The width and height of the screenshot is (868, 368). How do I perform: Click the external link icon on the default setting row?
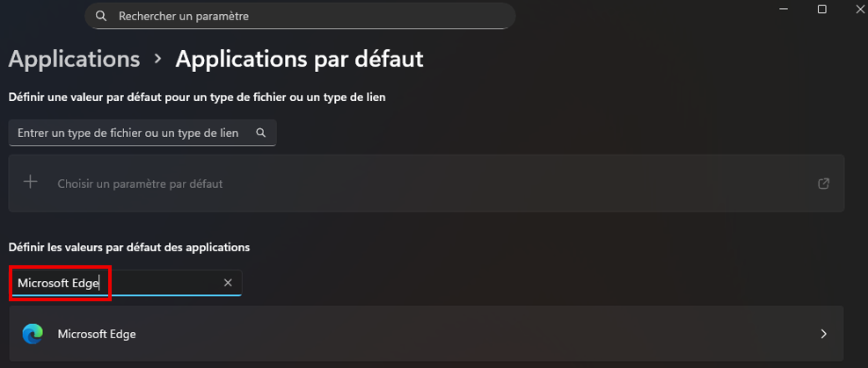(x=823, y=184)
